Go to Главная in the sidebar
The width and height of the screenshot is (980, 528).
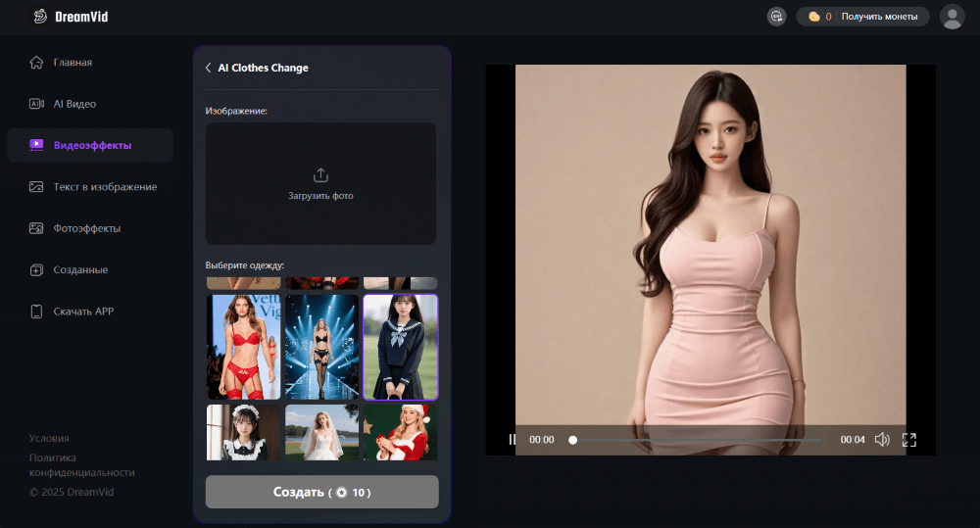tap(73, 63)
